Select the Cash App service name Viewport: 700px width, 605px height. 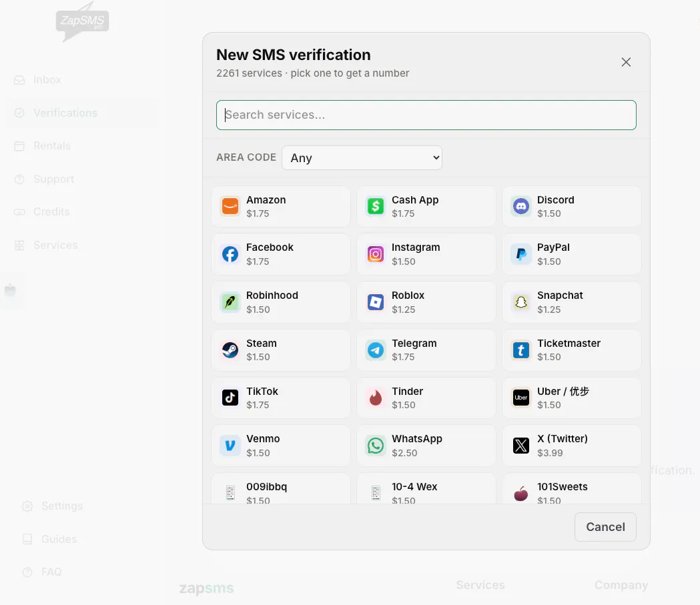pos(415,200)
